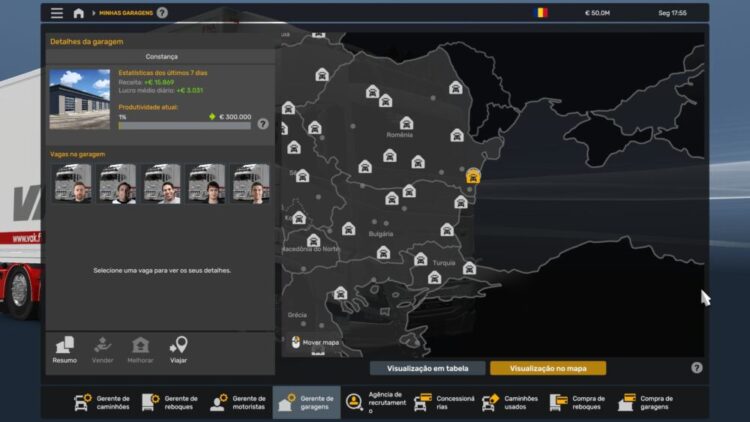Open map help question mark icon

click(697, 367)
